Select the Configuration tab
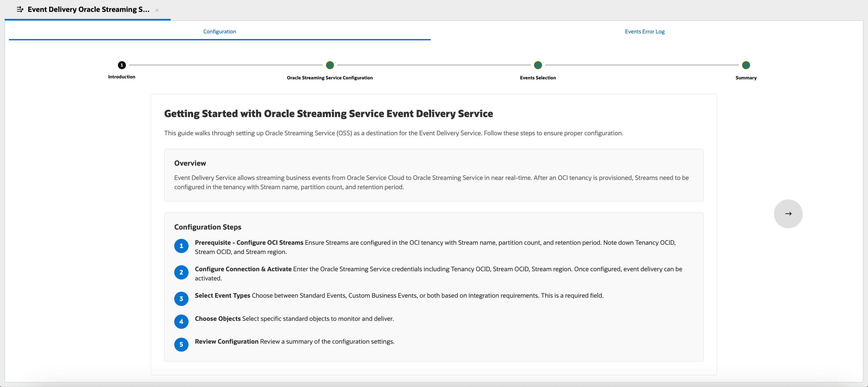Viewport: 868px width, 387px height. (219, 31)
